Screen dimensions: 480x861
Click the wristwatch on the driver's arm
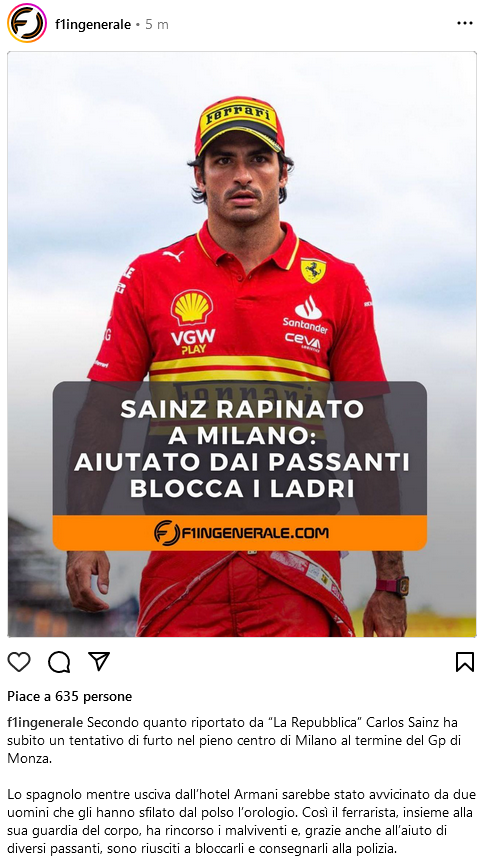point(392,586)
